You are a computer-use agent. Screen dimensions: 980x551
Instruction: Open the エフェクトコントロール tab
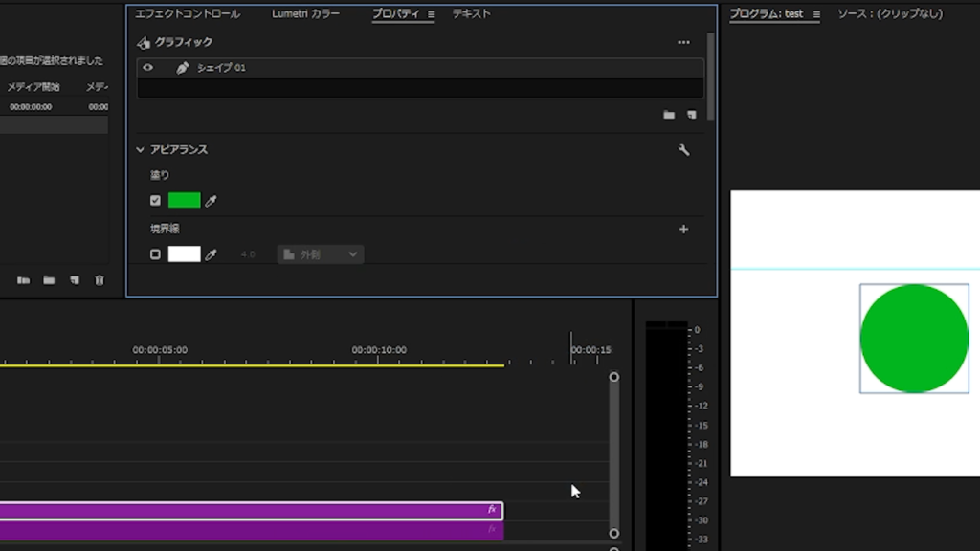[x=188, y=13]
